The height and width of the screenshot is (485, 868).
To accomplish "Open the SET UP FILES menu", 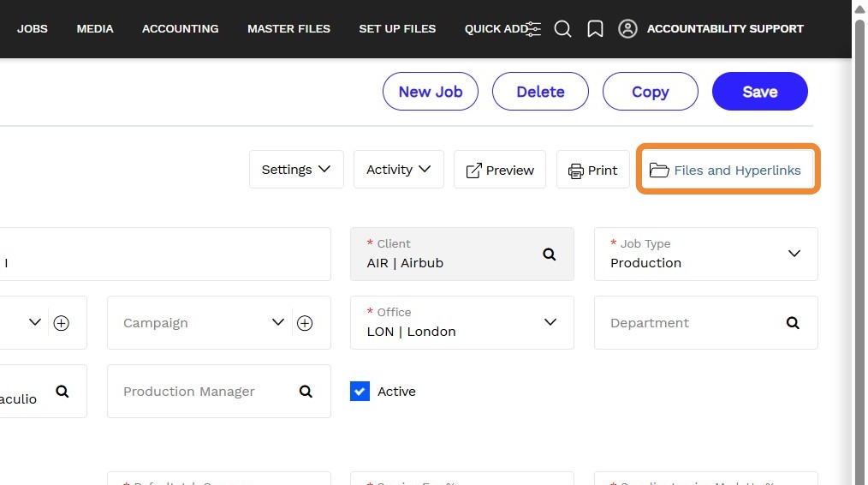I will coord(397,29).
